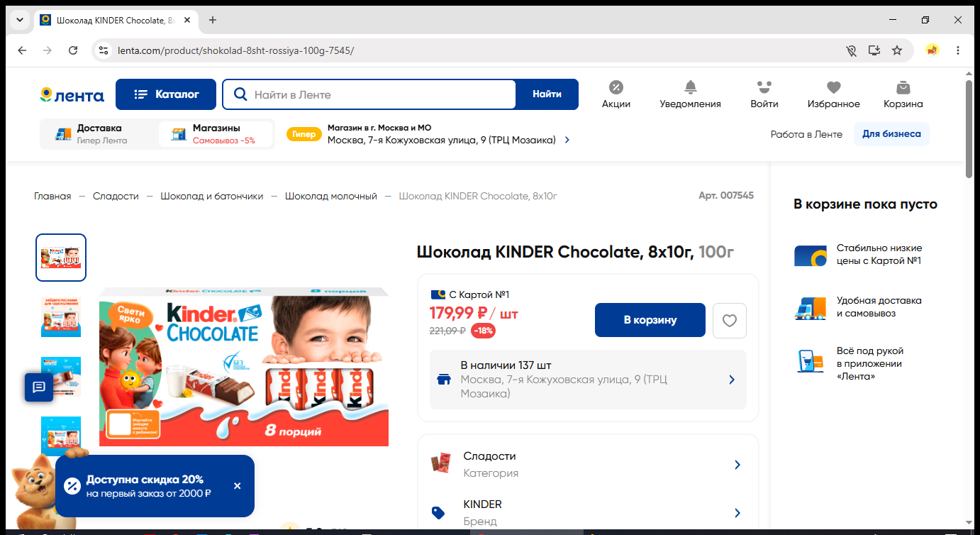
Task: Click the Гипер store badge
Action: [304, 134]
